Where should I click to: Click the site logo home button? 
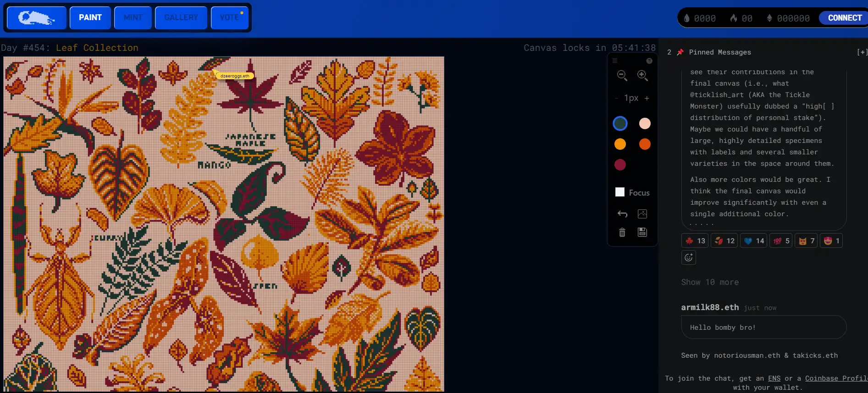click(37, 18)
